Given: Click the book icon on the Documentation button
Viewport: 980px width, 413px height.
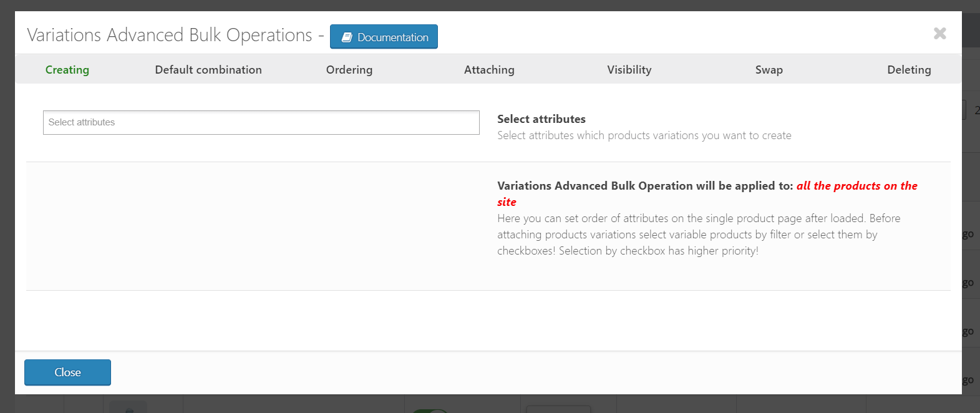Looking at the screenshot, I should tap(347, 37).
